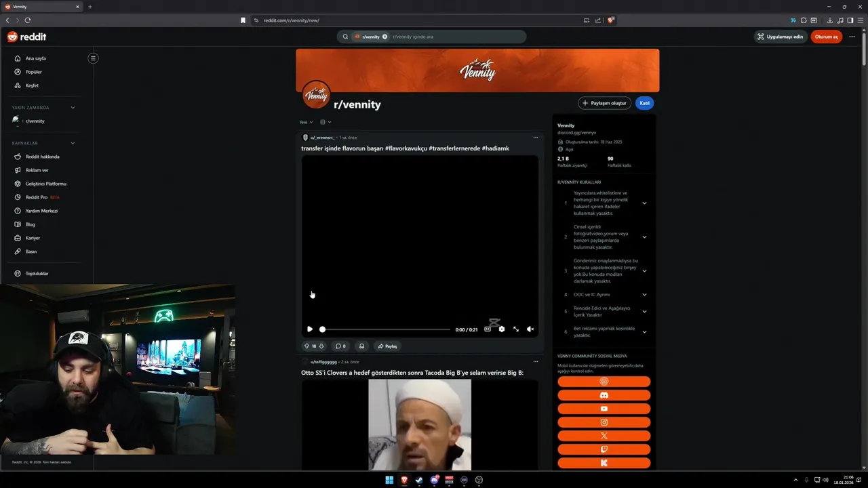Play the flavorun başarı video
Screen dimensions: 868x488
(x=310, y=329)
